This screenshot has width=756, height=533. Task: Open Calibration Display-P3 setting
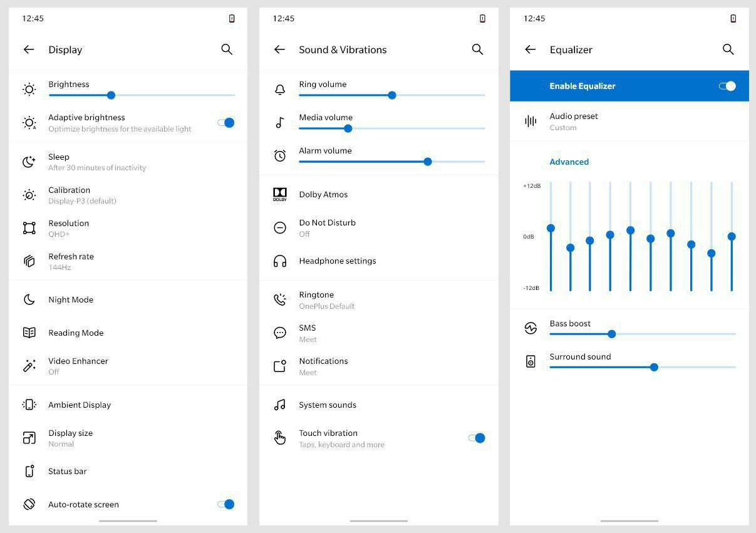tap(128, 195)
